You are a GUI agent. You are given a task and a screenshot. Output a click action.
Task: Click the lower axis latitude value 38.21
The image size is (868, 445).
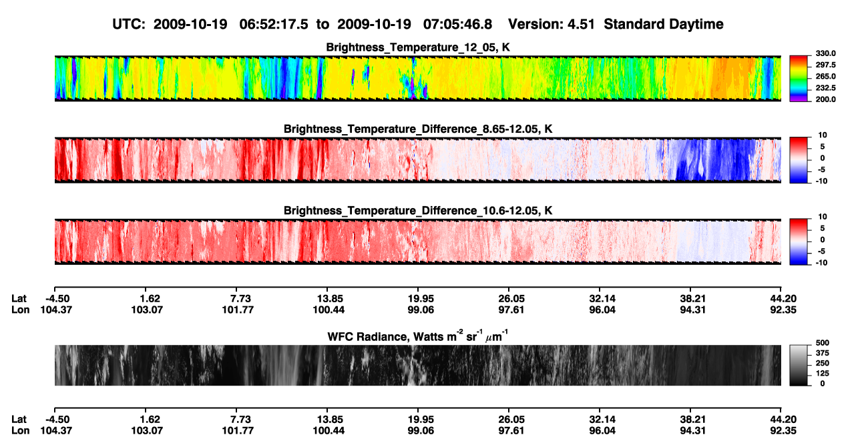click(690, 420)
